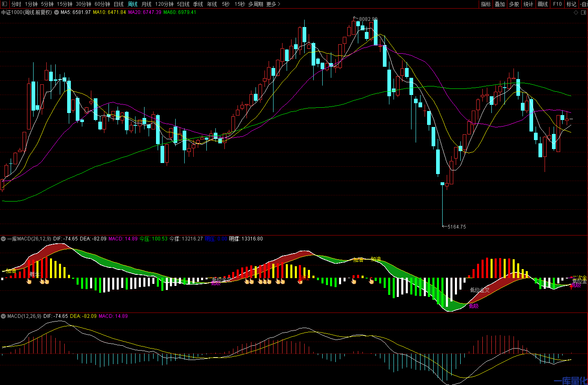Switch to 60分钟 period tab
This screenshot has width=588, height=385.
102,4
